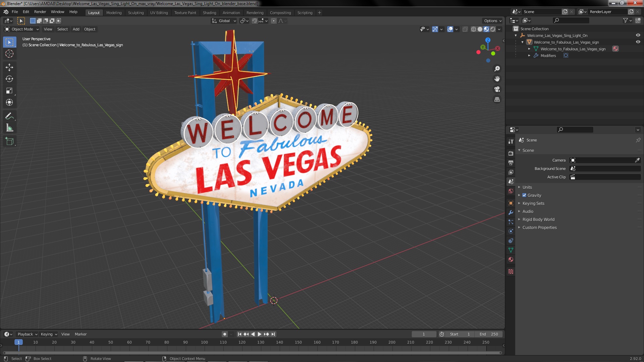Open Texture properties tab
The height and width of the screenshot is (362, 644).
tap(511, 271)
